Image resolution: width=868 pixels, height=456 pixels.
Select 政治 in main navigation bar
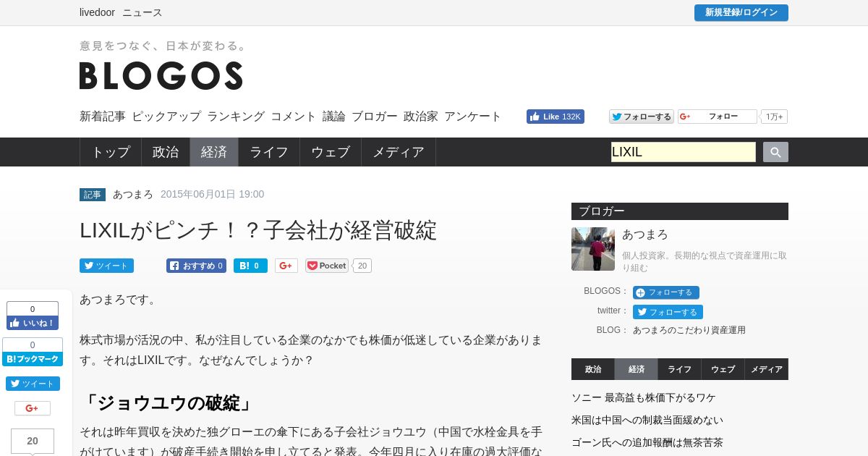(166, 152)
